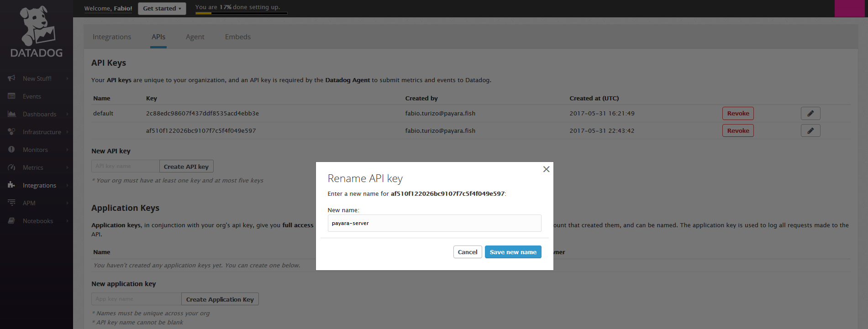Click pencil icon for the af510f12 key
The width and height of the screenshot is (868, 329).
pyautogui.click(x=810, y=131)
